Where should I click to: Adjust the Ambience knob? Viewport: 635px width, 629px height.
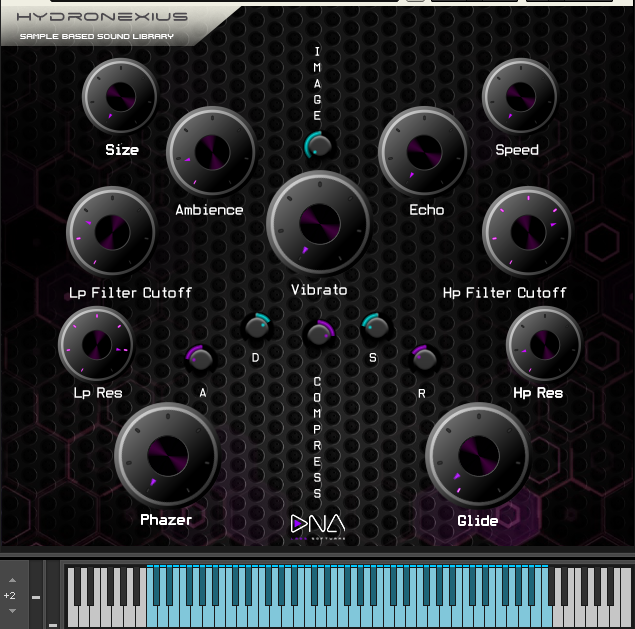point(211,152)
